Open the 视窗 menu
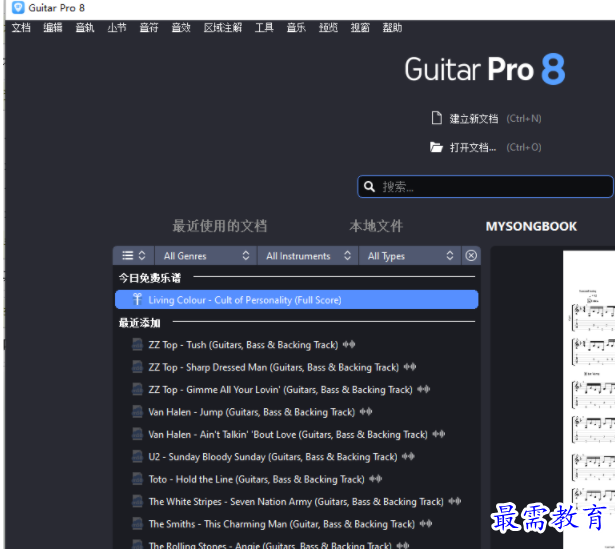Image resolution: width=615 pixels, height=549 pixels. [x=360, y=28]
